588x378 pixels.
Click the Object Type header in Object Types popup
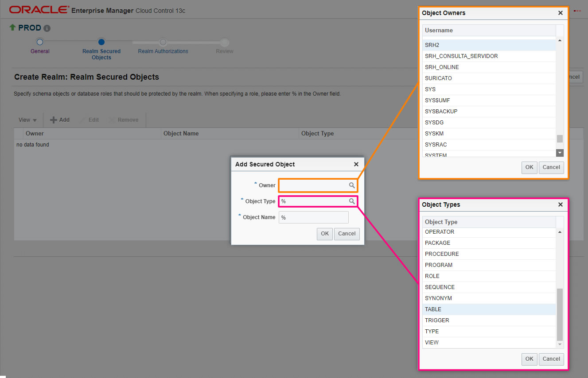coord(489,222)
